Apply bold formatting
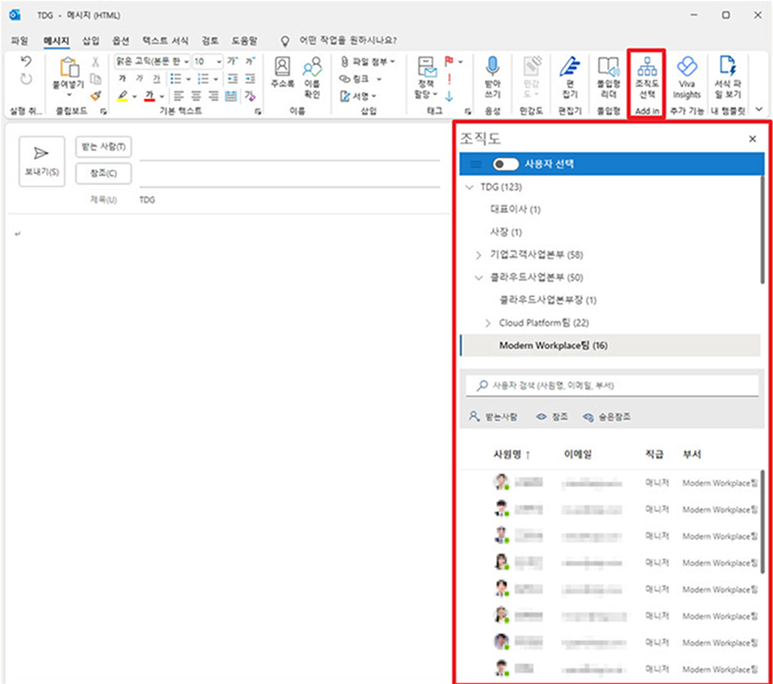Screen dimensions: 773x684 pos(122,78)
